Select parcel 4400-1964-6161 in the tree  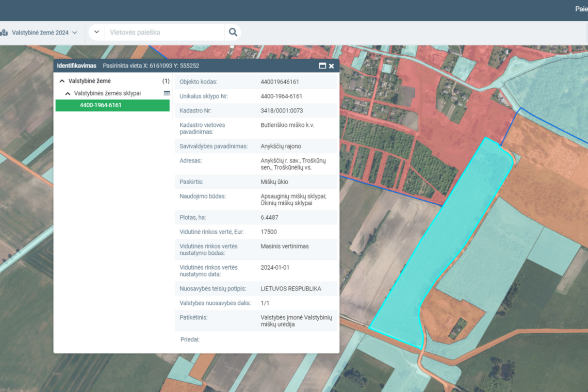(x=112, y=105)
